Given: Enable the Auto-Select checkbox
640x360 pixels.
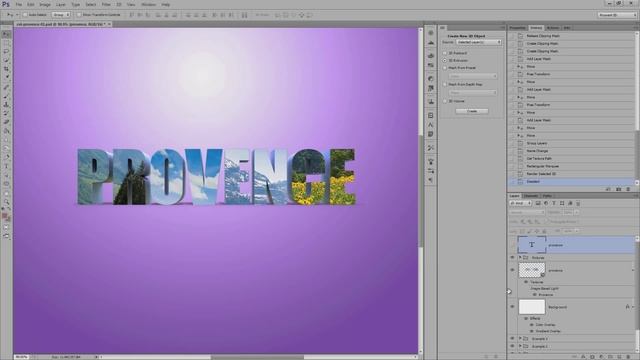Looking at the screenshot, I should pos(25,15).
